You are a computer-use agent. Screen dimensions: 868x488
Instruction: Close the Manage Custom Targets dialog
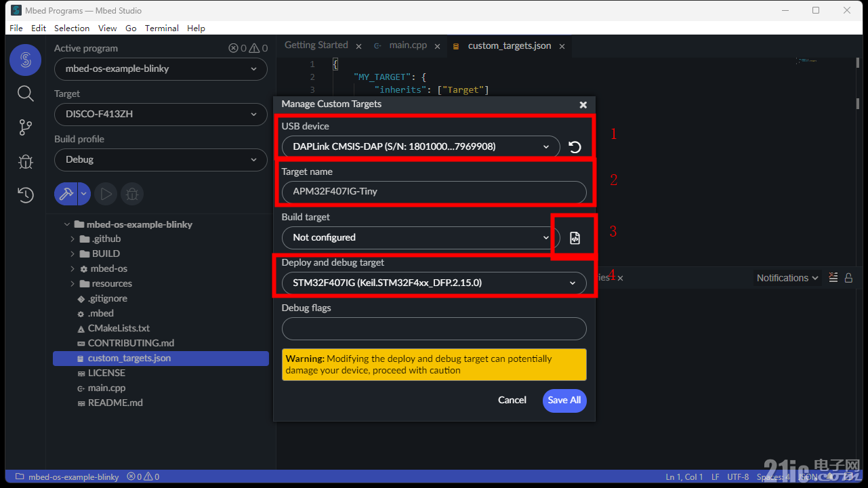click(583, 105)
